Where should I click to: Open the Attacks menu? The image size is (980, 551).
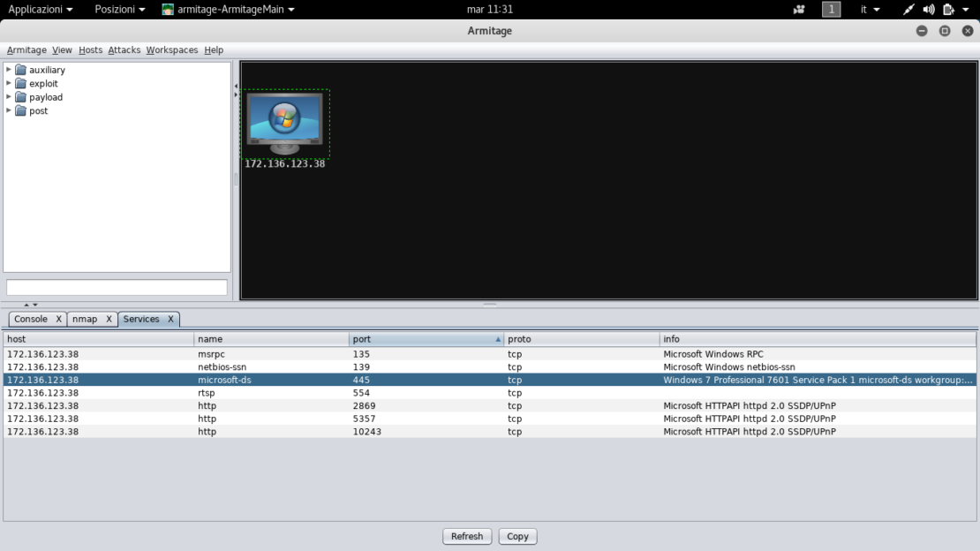[124, 49]
